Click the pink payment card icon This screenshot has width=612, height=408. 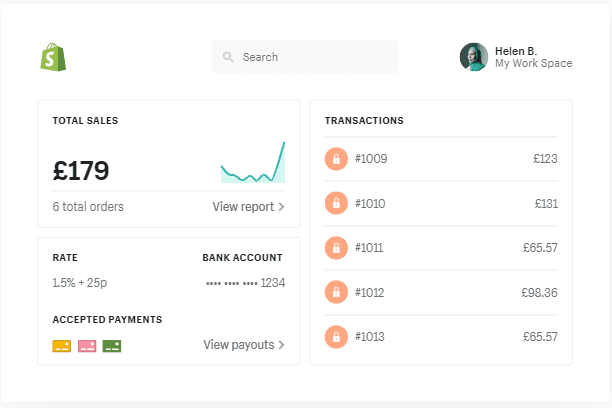coord(87,346)
